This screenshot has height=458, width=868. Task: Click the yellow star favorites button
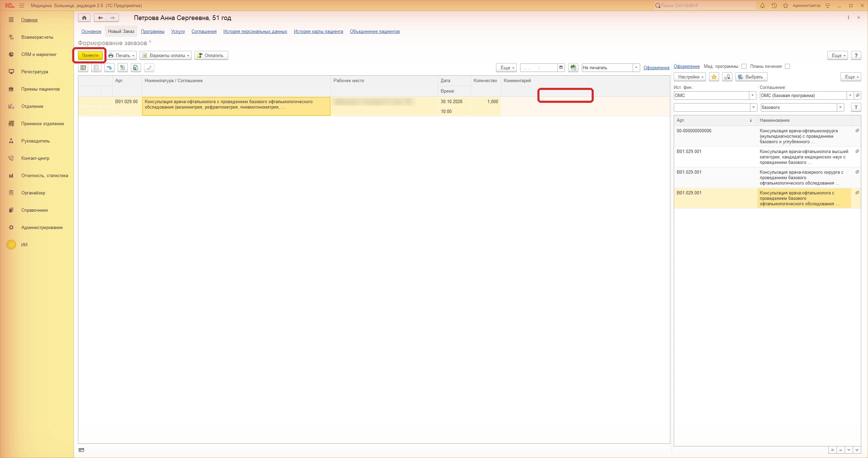[x=714, y=77]
